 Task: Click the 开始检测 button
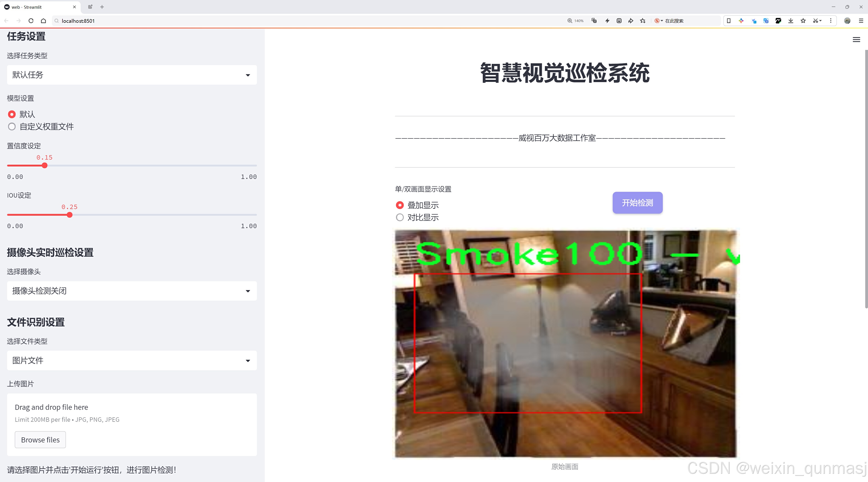point(637,203)
